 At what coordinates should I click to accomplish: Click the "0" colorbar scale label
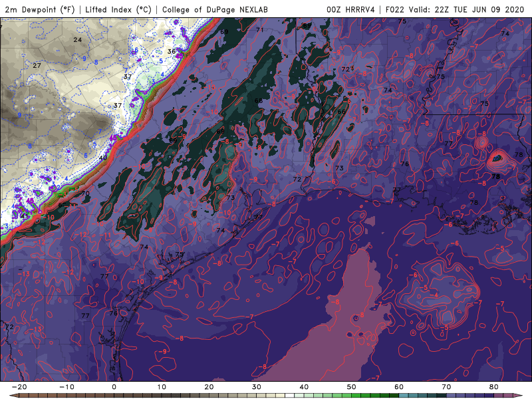tap(114, 387)
